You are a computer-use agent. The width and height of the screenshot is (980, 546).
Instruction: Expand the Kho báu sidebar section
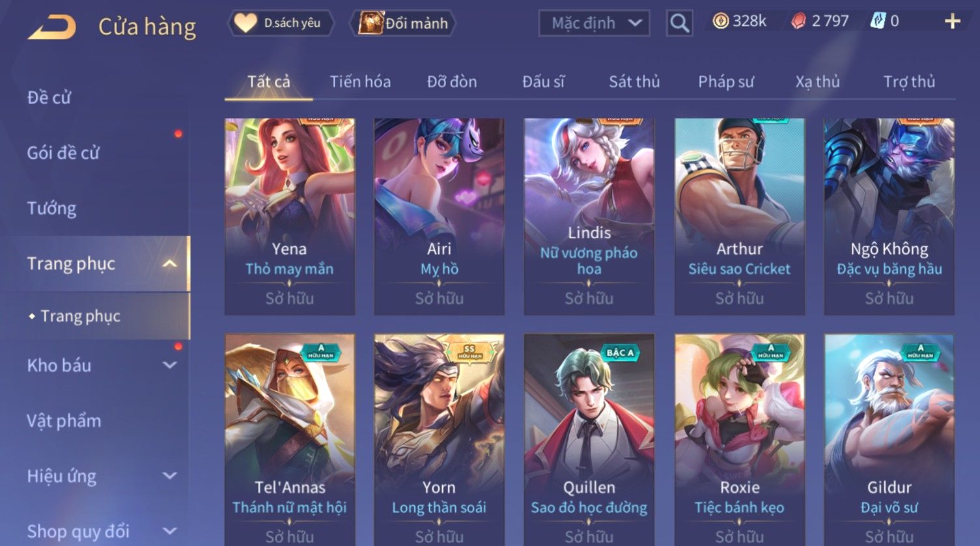(x=169, y=365)
